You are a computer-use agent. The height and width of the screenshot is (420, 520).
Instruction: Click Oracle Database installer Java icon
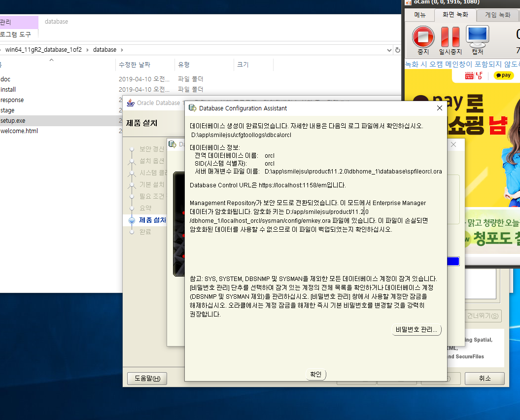click(131, 103)
